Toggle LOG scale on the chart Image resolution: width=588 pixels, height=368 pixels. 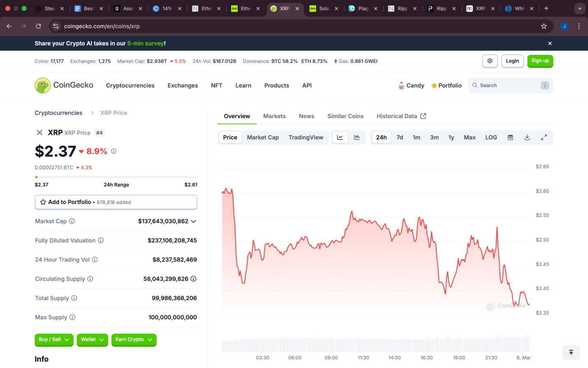click(491, 137)
